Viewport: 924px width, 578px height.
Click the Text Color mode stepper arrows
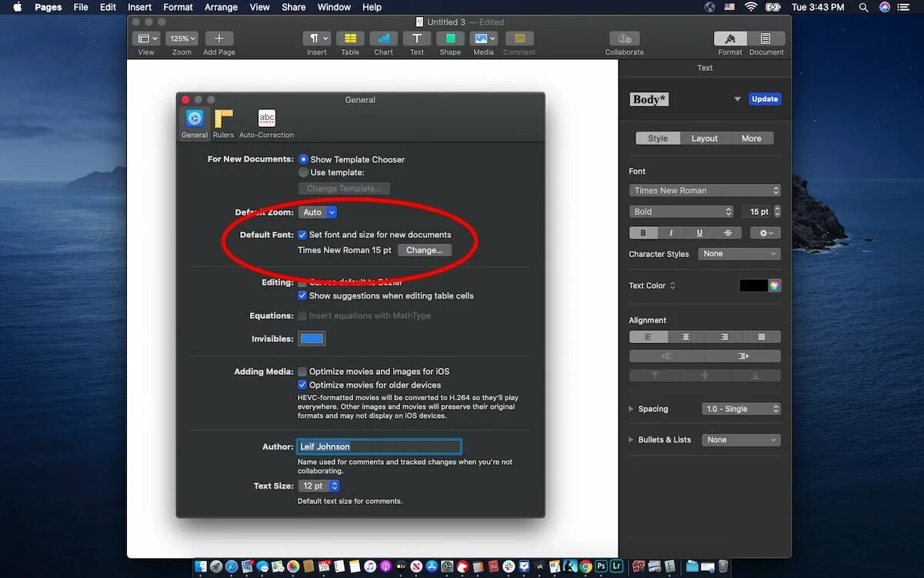(672, 286)
